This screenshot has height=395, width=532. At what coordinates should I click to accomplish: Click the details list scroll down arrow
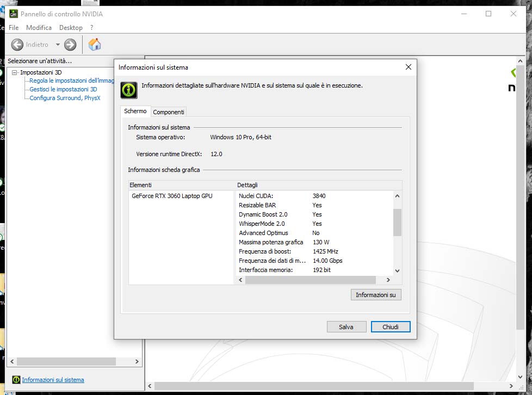click(397, 271)
